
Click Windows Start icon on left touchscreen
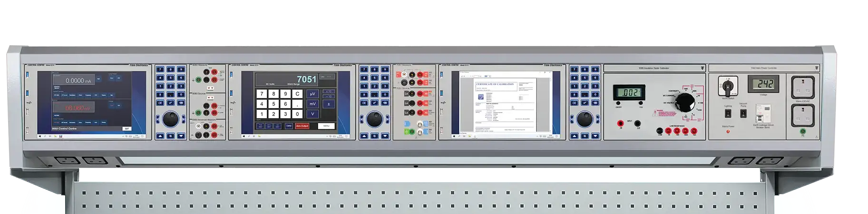click(x=40, y=136)
